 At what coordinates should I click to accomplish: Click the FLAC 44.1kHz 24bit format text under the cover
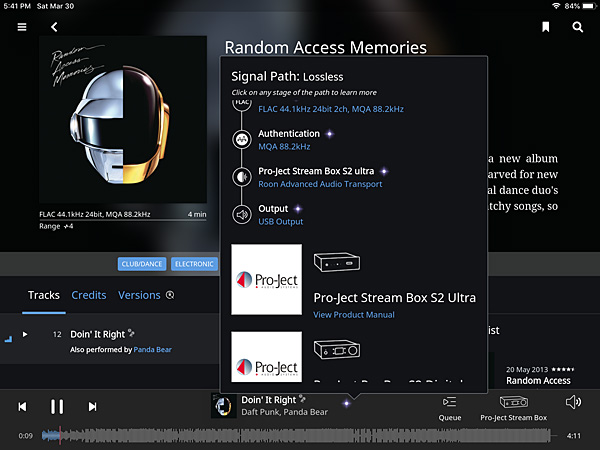click(x=95, y=214)
